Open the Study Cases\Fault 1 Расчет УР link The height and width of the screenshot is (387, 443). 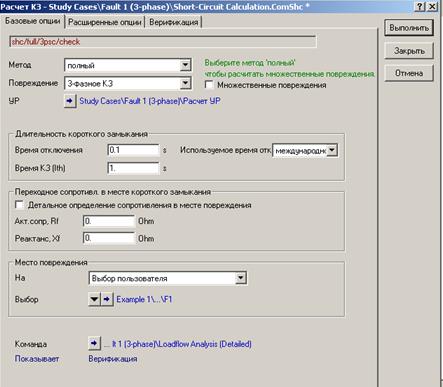pyautogui.click(x=150, y=101)
